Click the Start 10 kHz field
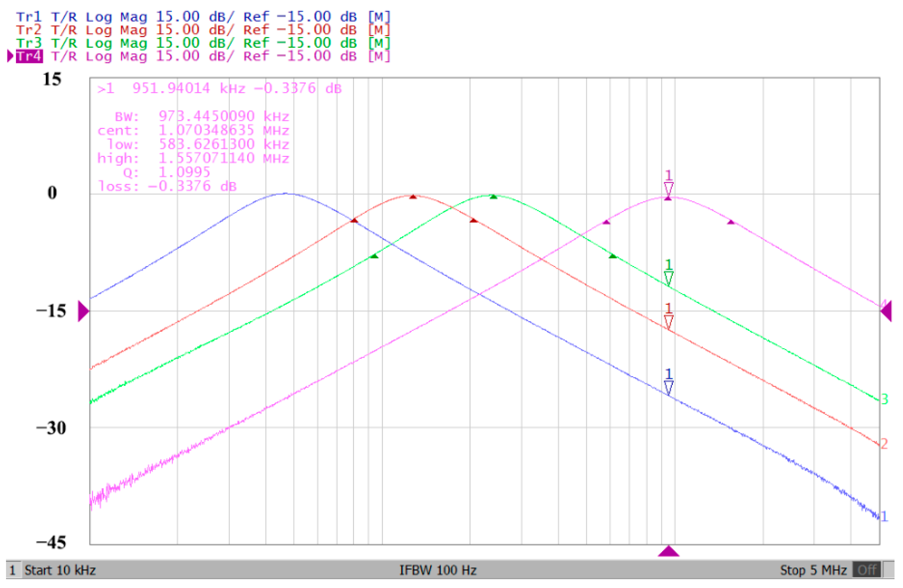The height and width of the screenshot is (588, 903). coord(60,570)
